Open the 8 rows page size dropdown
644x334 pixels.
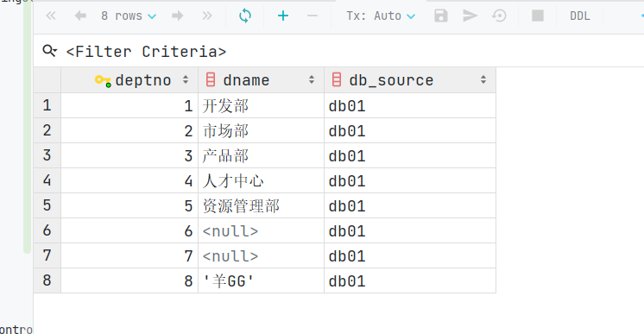coord(129,16)
